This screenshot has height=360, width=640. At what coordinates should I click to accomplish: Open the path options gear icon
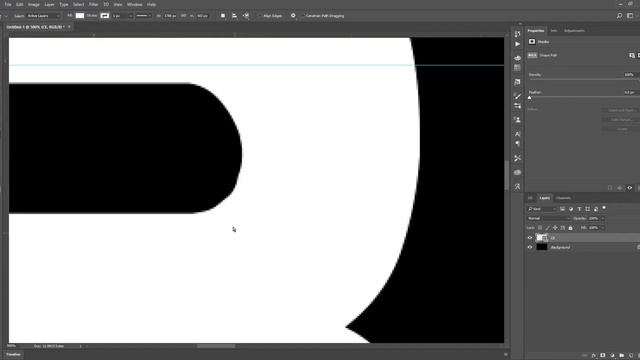tap(293, 16)
